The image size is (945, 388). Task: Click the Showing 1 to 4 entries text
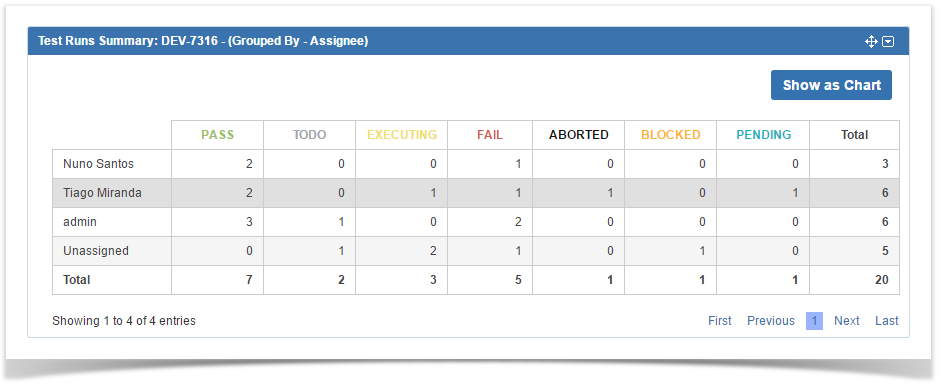pyautogui.click(x=124, y=321)
